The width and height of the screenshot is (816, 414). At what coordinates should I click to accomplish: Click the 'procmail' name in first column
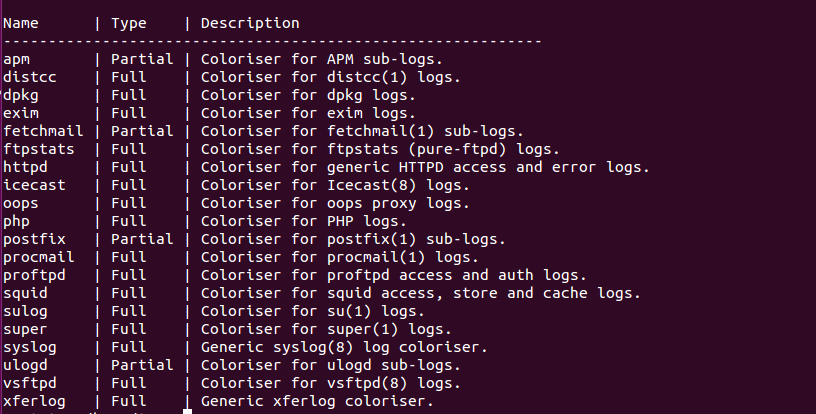pyautogui.click(x=39, y=257)
